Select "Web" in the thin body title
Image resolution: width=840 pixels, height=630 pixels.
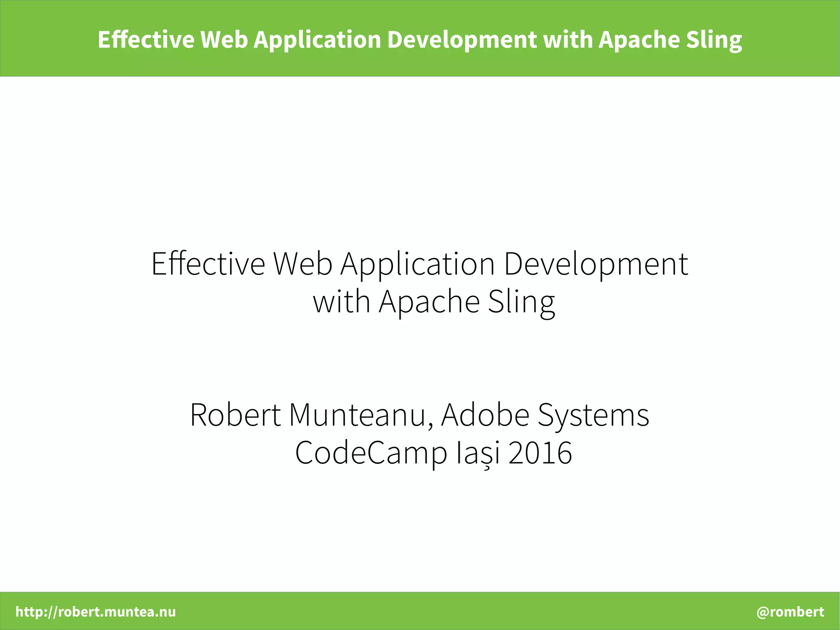point(302,264)
